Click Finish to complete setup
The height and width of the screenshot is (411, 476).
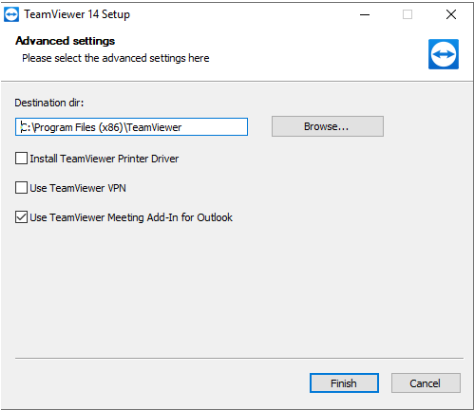(344, 383)
